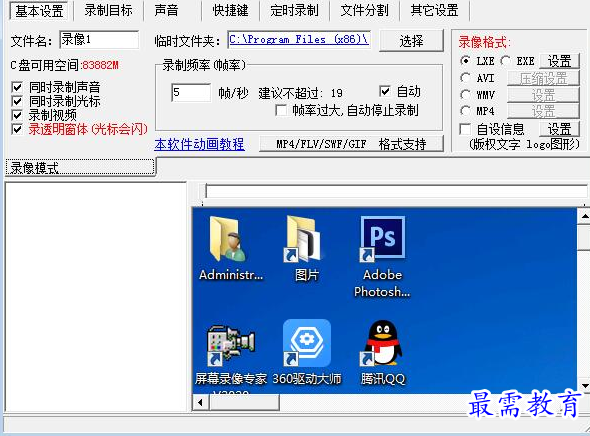
Task: Click the horizontal scrollbar thumb of preview
Action: pyautogui.click(x=244, y=403)
